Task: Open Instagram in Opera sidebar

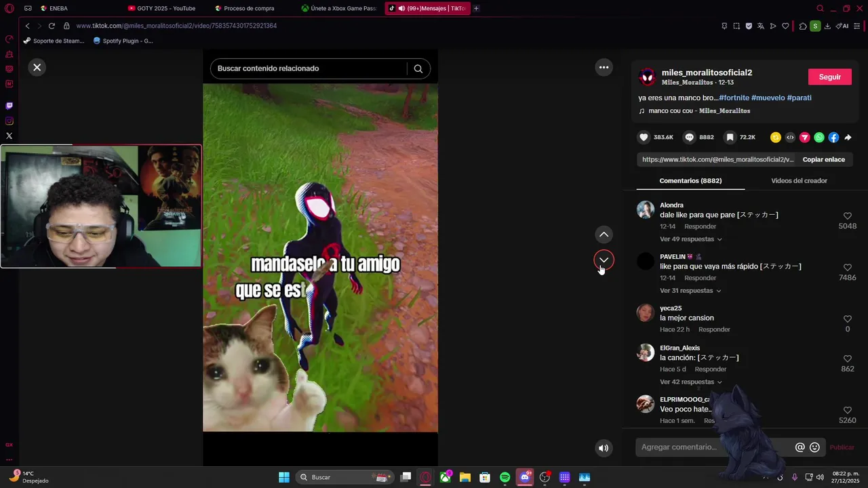Action: (x=9, y=121)
